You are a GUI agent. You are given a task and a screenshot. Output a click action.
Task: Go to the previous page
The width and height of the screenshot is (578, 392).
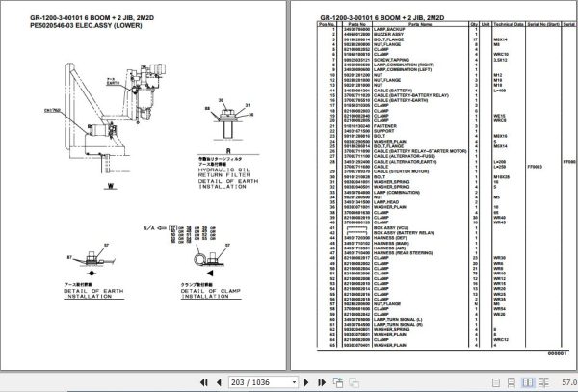pyautogui.click(x=219, y=382)
